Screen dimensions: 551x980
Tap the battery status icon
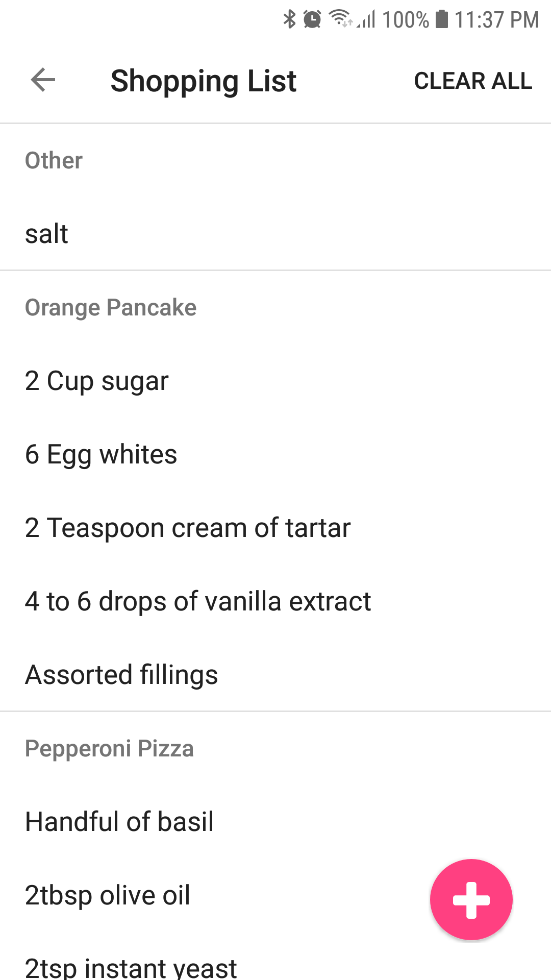(442, 19)
